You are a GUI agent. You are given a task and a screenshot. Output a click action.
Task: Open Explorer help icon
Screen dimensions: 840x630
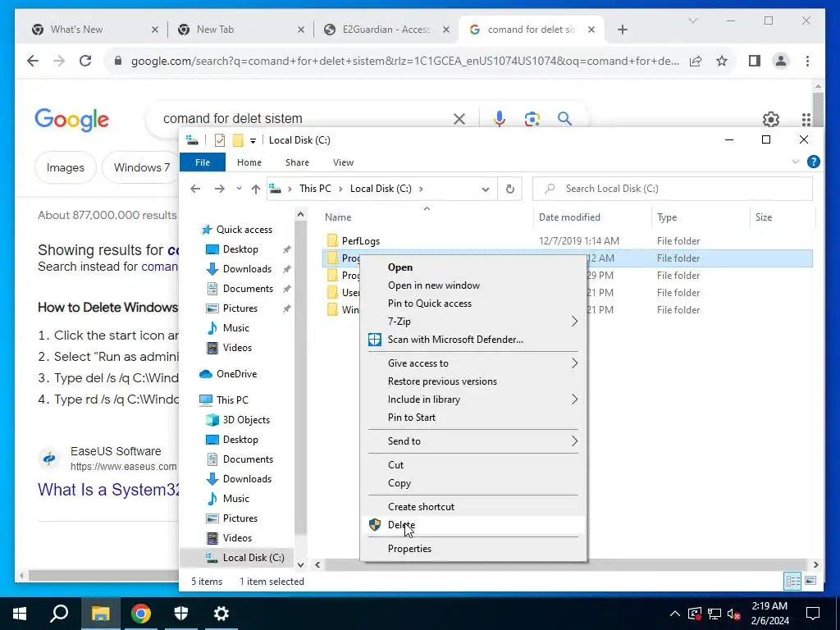(x=813, y=162)
